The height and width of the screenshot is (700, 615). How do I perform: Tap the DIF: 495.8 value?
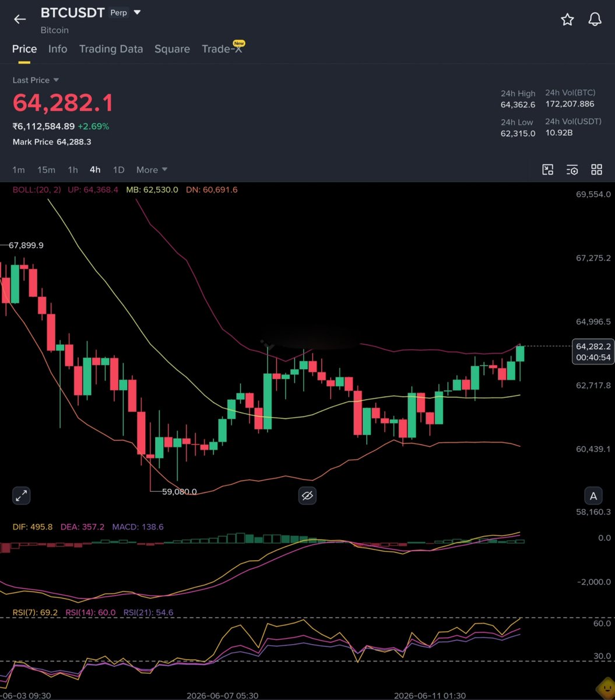point(33,527)
